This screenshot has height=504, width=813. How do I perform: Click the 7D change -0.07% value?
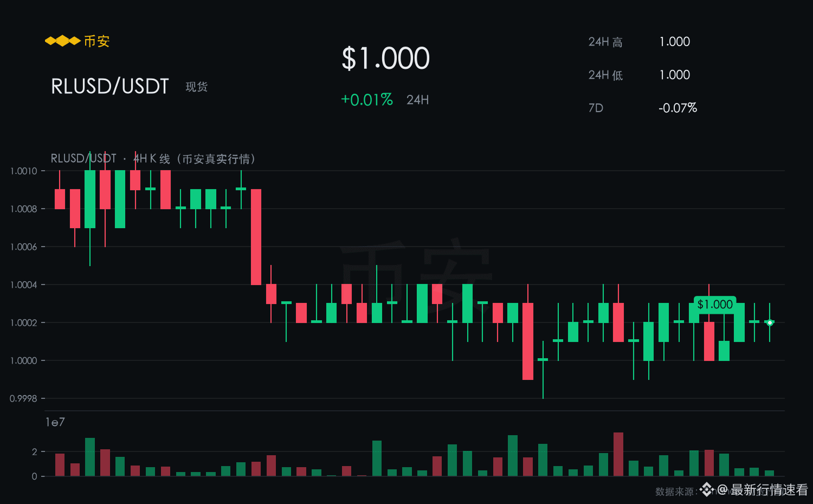point(677,108)
